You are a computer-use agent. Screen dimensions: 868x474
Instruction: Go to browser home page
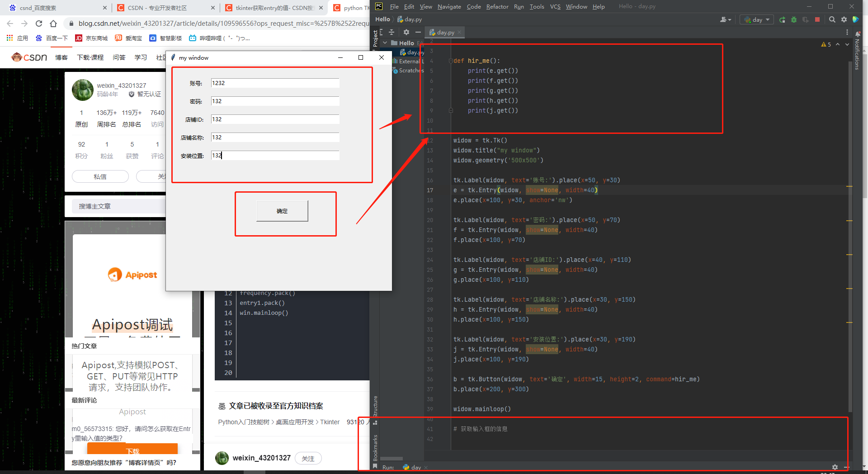[53, 24]
